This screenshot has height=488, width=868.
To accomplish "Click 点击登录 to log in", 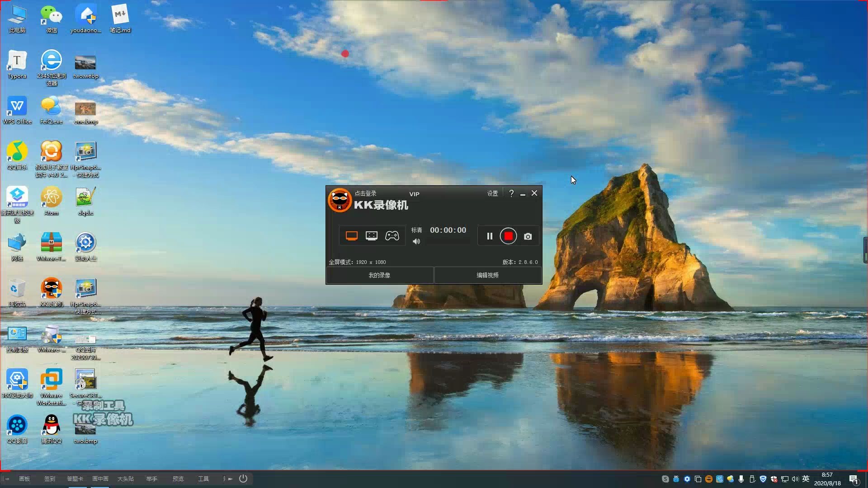I will (x=365, y=193).
